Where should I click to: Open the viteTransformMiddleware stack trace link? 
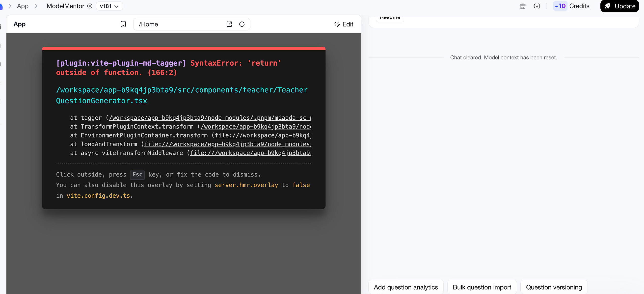point(251,153)
